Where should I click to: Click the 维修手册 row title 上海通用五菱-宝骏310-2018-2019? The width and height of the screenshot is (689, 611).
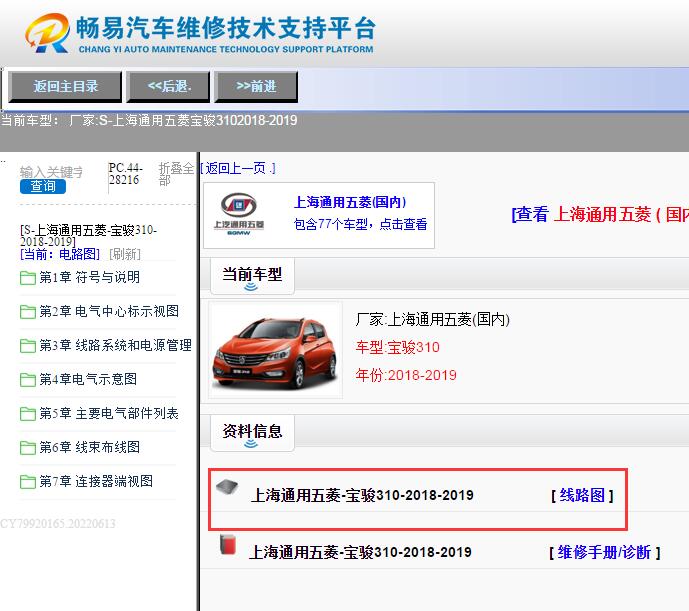point(360,552)
